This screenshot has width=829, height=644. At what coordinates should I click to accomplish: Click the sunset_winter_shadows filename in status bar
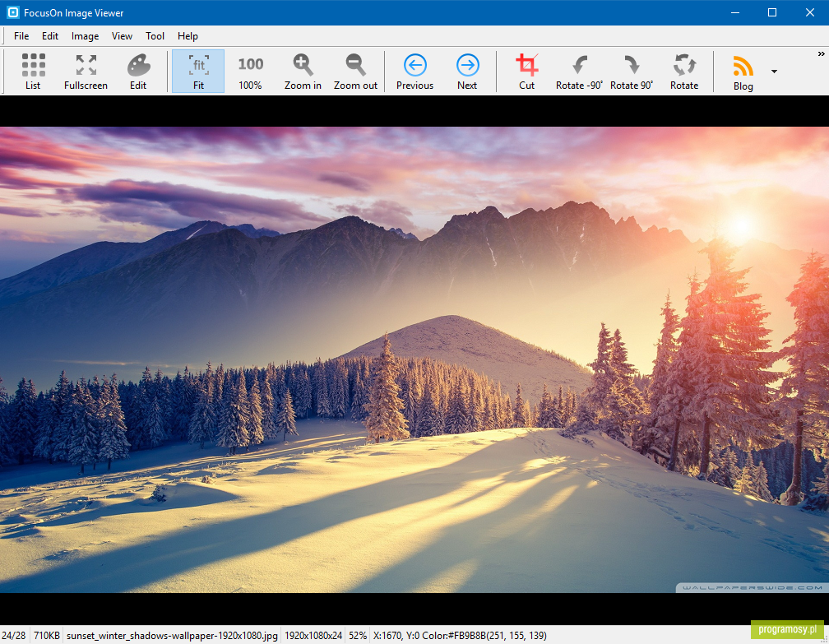(172, 636)
